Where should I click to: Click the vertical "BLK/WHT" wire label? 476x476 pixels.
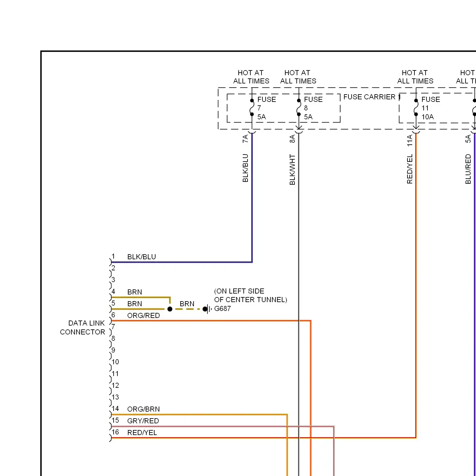(292, 170)
